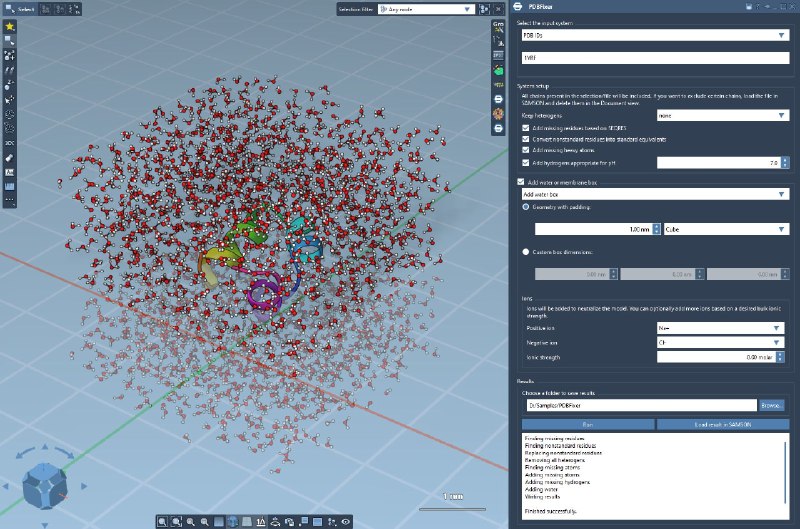Open the Selection filter Any node dropdown

point(426,9)
